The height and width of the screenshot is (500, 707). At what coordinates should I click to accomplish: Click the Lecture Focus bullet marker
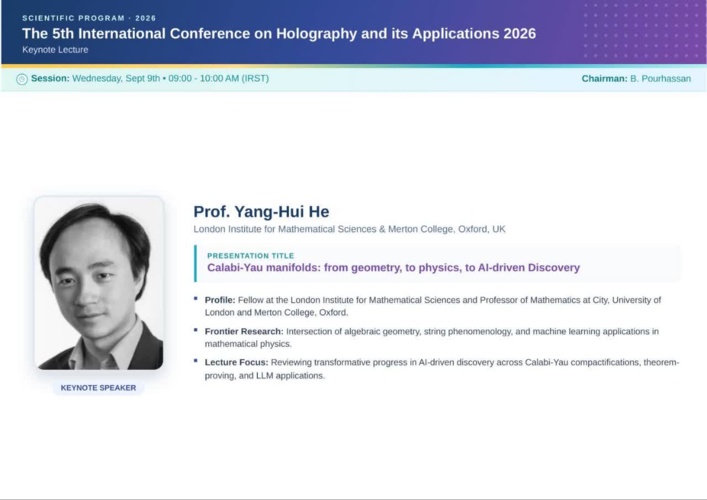point(196,361)
